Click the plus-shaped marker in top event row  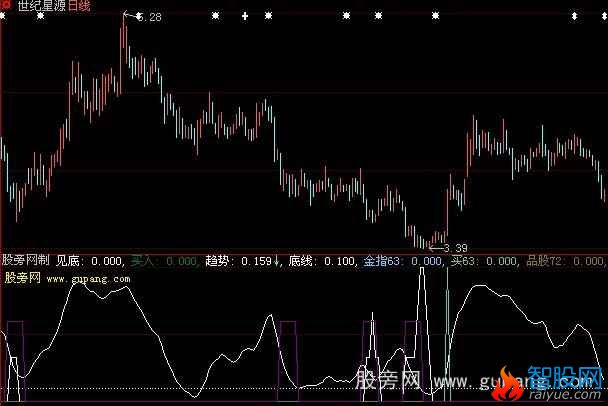[x=245, y=16]
